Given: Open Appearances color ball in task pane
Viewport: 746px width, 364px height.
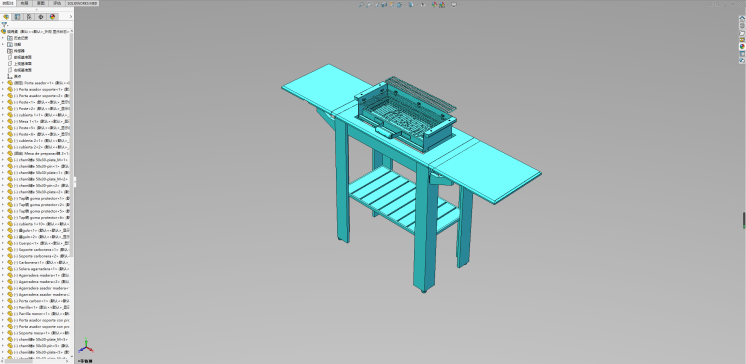Looking at the screenshot, I should coord(742,47).
